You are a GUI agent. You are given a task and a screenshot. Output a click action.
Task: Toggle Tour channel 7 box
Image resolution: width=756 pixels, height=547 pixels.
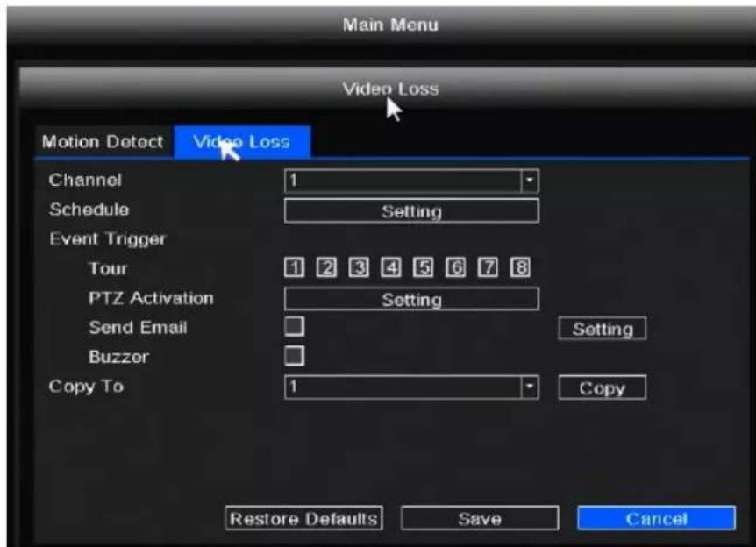point(488,267)
